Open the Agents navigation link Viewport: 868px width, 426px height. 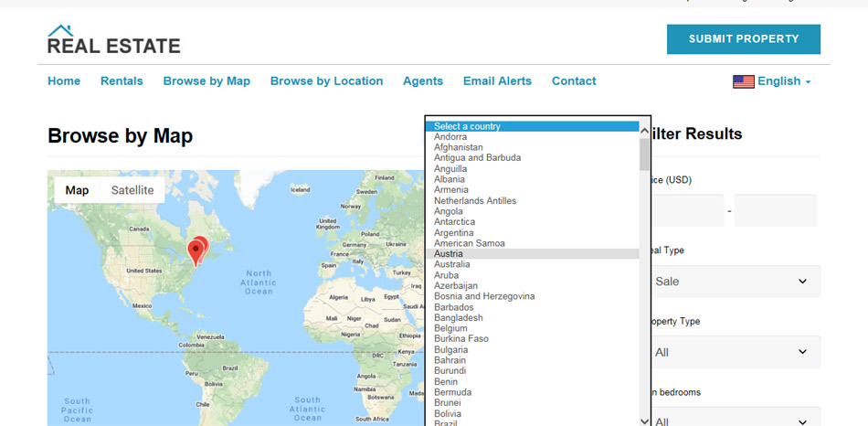[x=422, y=81]
